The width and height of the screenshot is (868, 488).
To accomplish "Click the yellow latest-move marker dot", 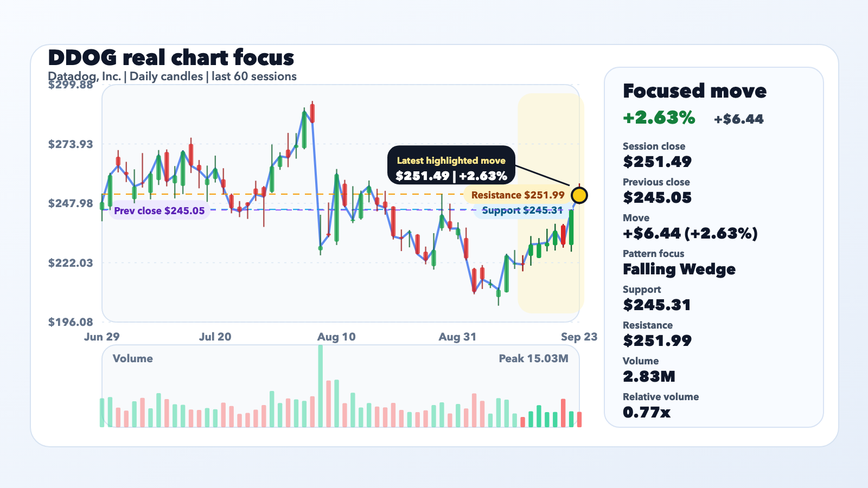I will 579,195.
